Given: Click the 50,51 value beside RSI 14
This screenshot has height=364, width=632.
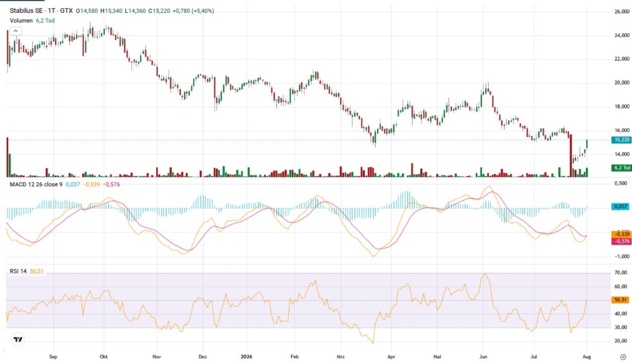Looking at the screenshot, I should tap(36, 271).
